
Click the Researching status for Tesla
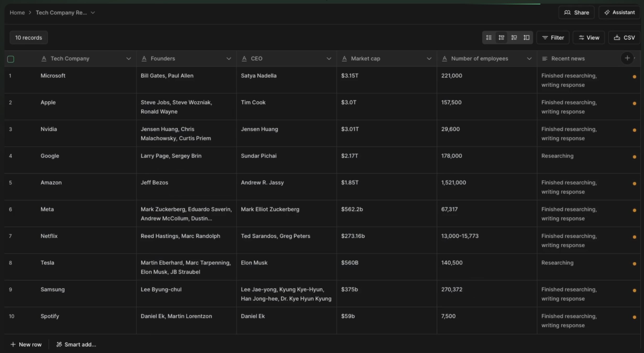point(557,263)
